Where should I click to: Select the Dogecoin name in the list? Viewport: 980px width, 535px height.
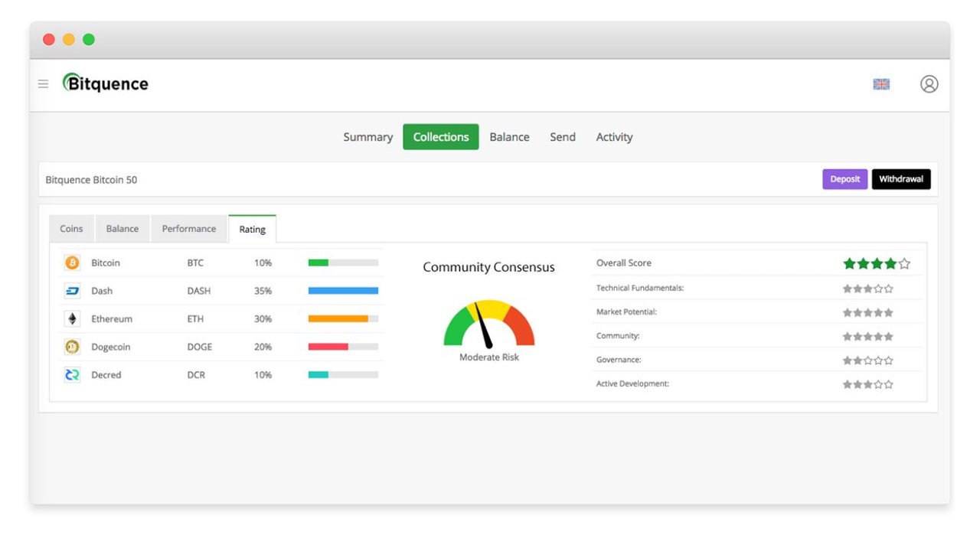(x=111, y=347)
